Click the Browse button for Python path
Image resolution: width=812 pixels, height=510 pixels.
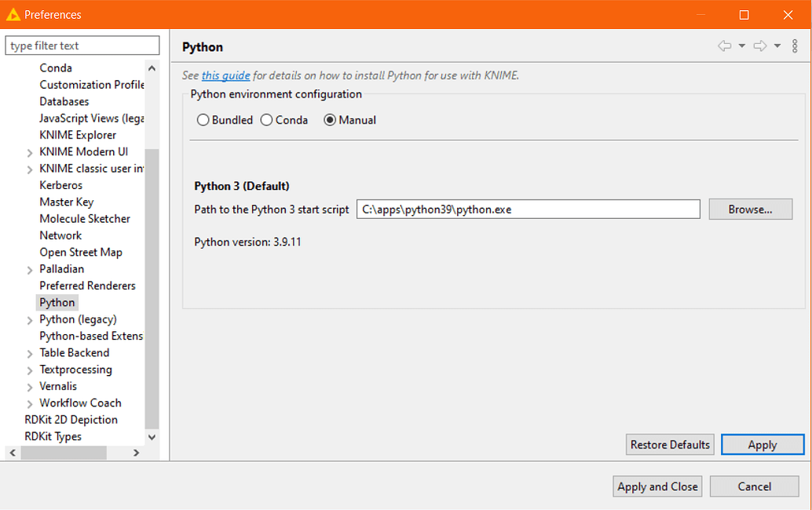(x=749, y=209)
